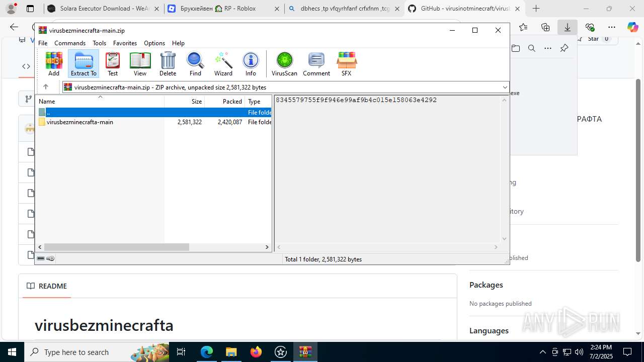Go up one folder level arrow

click(46, 87)
